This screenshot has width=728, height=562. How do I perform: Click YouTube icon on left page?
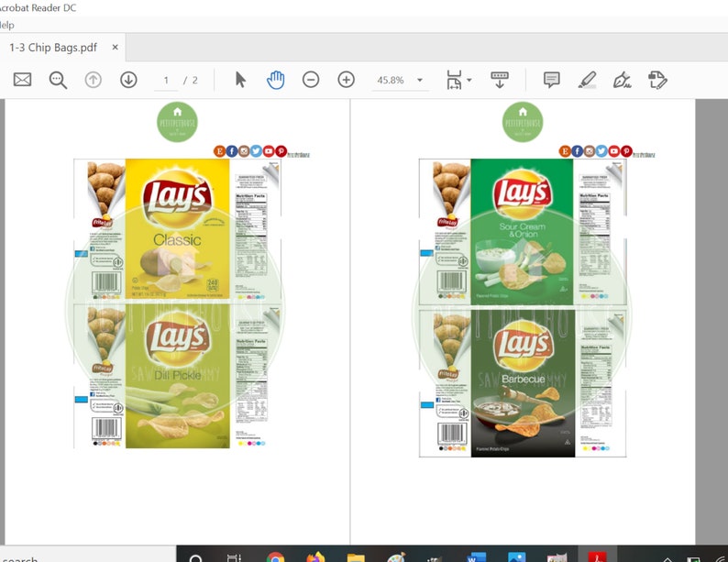(269, 151)
